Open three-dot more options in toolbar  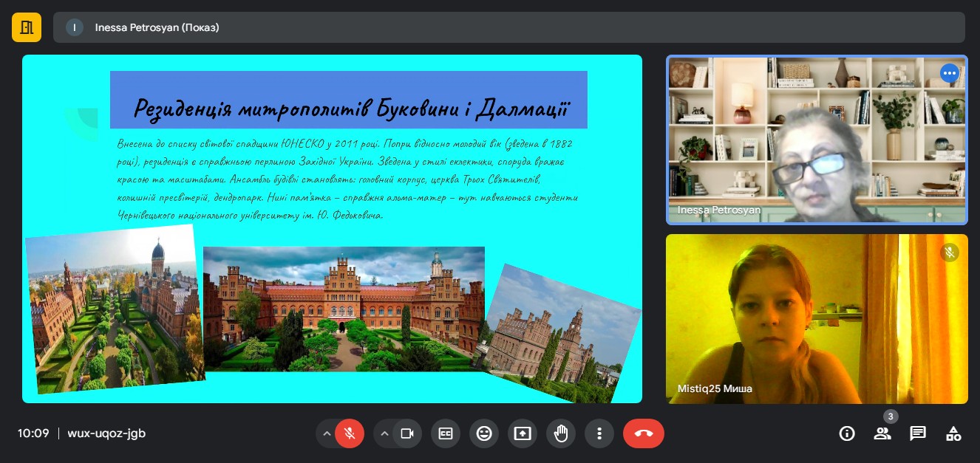point(599,433)
